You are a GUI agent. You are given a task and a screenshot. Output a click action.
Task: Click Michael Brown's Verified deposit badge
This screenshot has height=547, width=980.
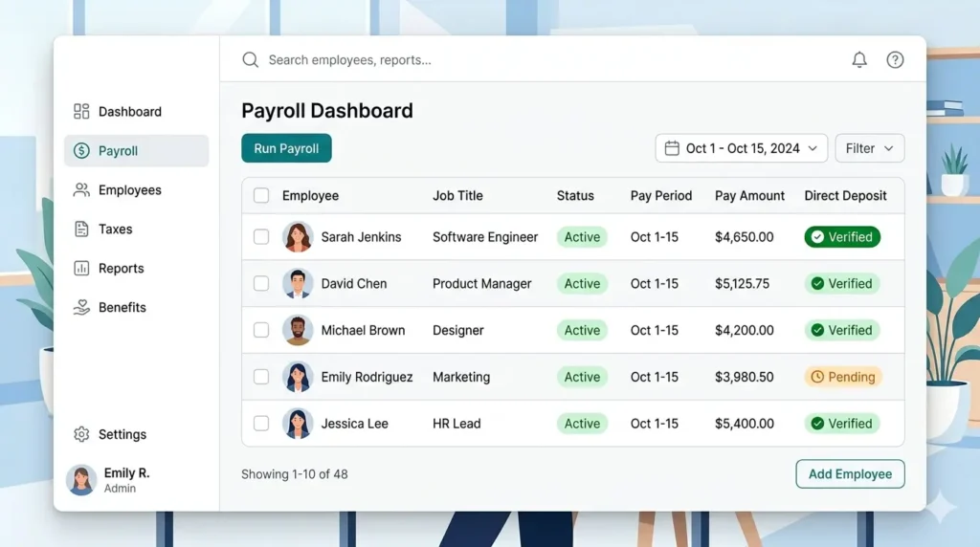pos(842,330)
